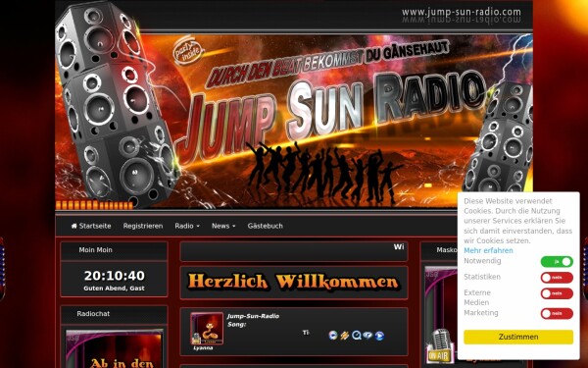Enable the Statistiken cookie switch
The width and height of the screenshot is (588, 368).
coord(557,278)
